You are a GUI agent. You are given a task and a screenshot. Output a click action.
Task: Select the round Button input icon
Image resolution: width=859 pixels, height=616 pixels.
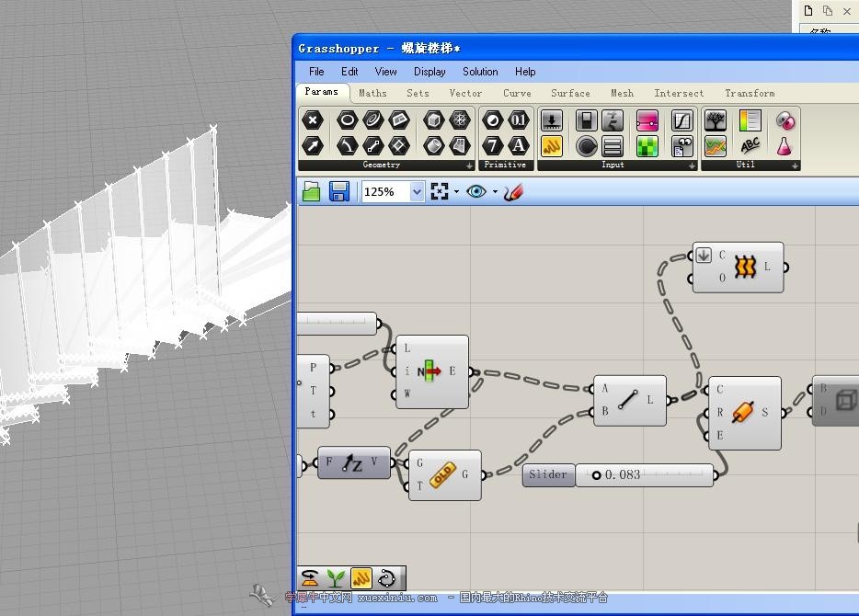[586, 146]
